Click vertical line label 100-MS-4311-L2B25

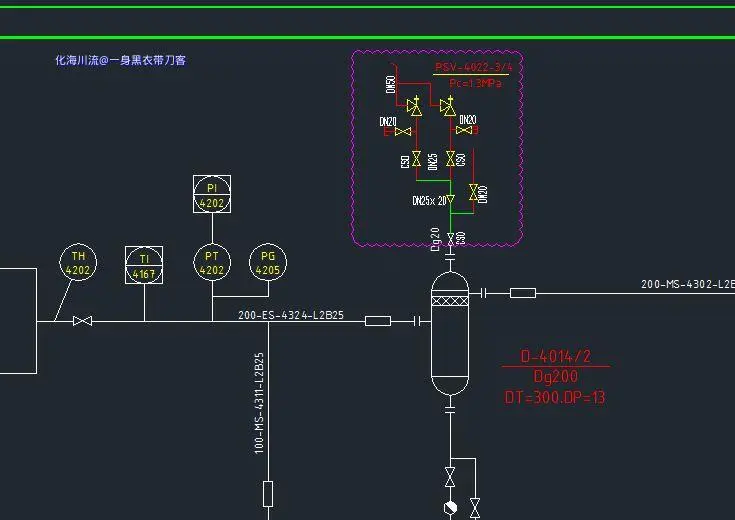pyautogui.click(x=259, y=403)
